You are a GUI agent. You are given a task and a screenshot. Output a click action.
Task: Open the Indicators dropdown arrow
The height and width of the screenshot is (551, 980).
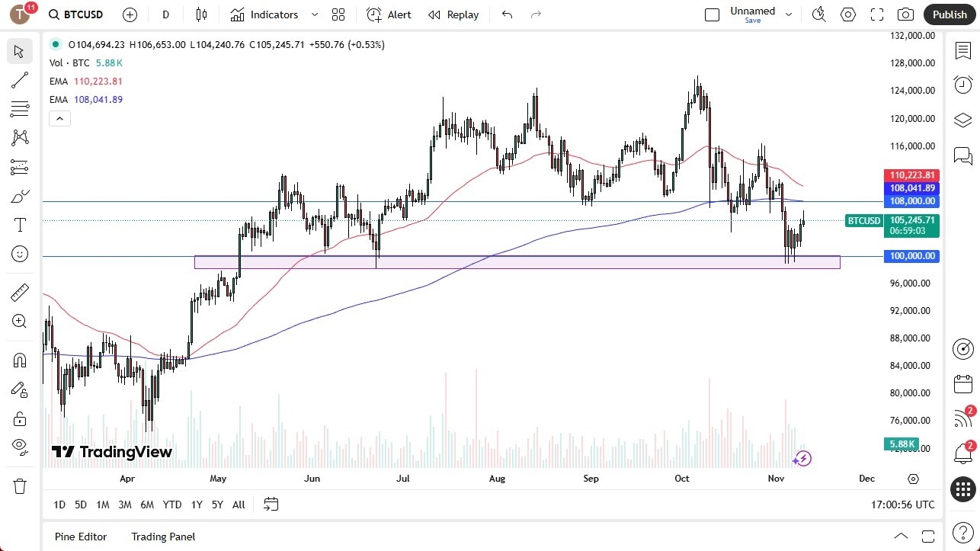(313, 14)
